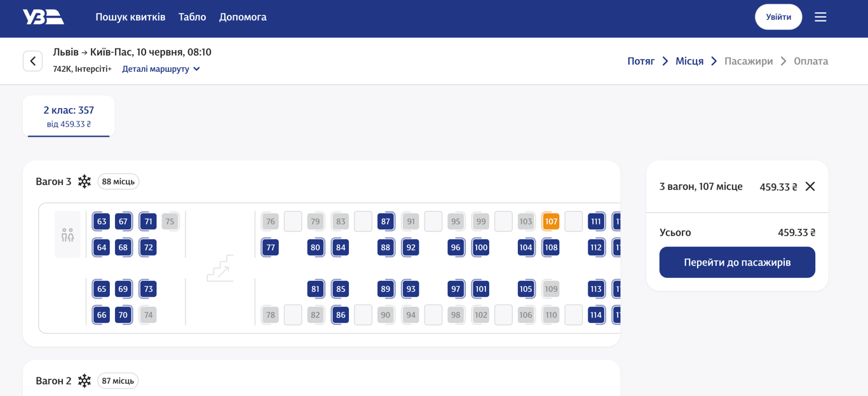Viewport: 868px width, 396px height.
Task: Click the snowflake icon for Вагон 2
Action: coord(85,381)
